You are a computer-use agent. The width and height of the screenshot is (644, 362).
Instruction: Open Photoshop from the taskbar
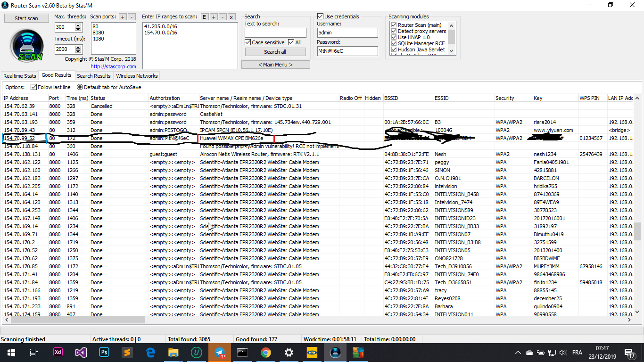(x=104, y=352)
